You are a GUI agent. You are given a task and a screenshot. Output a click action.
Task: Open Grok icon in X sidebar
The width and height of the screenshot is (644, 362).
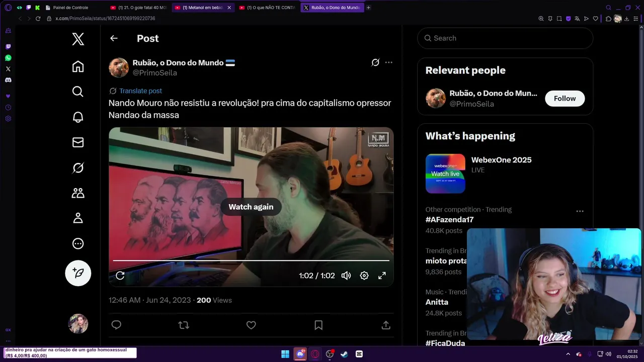(x=78, y=168)
